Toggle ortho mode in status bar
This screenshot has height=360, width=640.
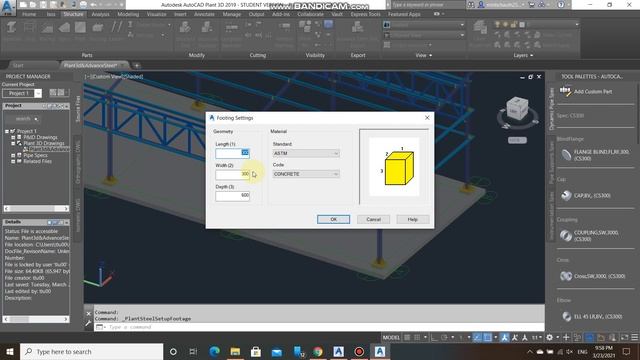click(434, 337)
